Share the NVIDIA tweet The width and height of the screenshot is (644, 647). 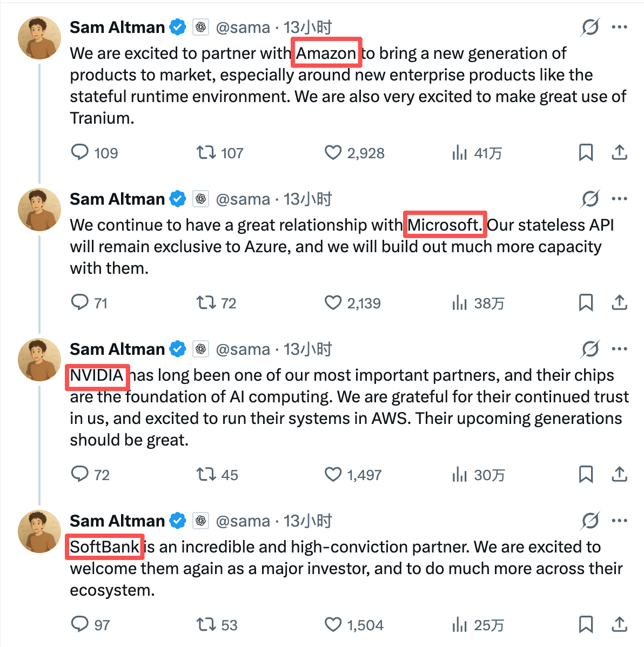coord(619,474)
